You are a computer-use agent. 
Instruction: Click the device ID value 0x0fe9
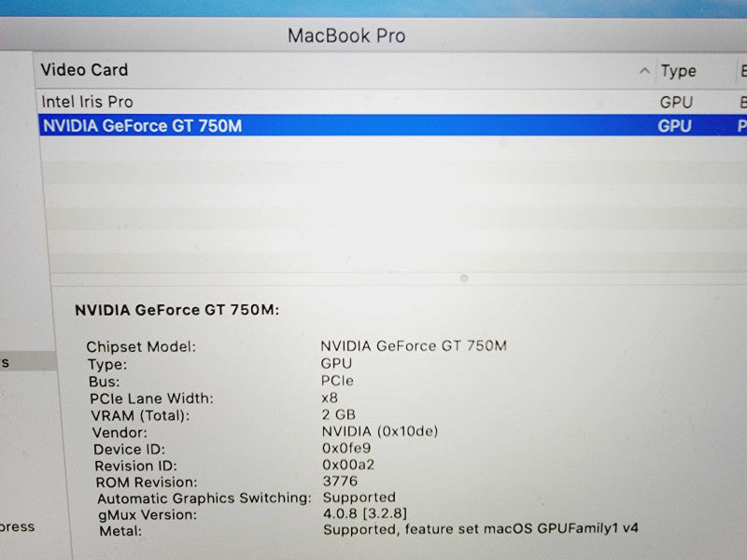(x=346, y=448)
